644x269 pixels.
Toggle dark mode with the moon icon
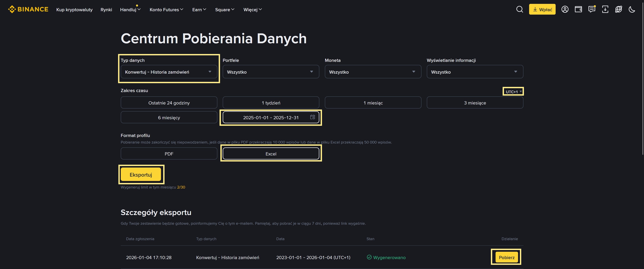click(x=632, y=9)
